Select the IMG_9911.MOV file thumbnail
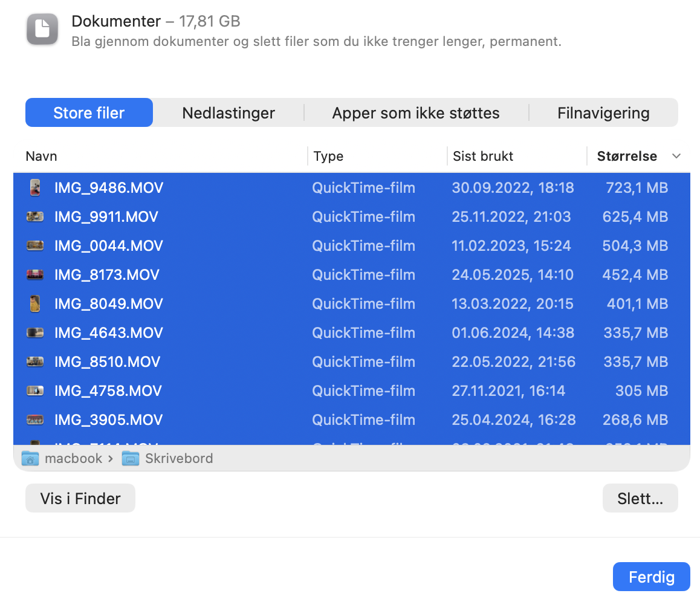Screen dimensions: 700x602 35,217
